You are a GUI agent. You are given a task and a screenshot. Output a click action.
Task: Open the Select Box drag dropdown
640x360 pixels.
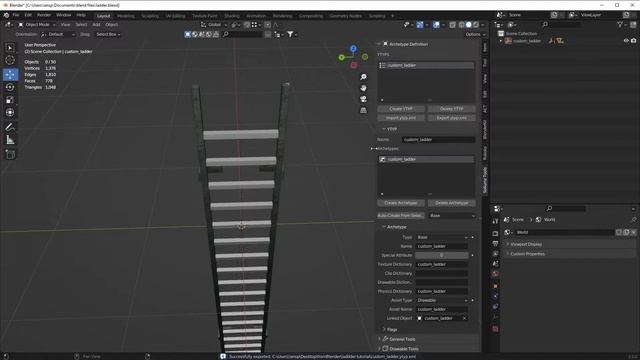pos(107,35)
